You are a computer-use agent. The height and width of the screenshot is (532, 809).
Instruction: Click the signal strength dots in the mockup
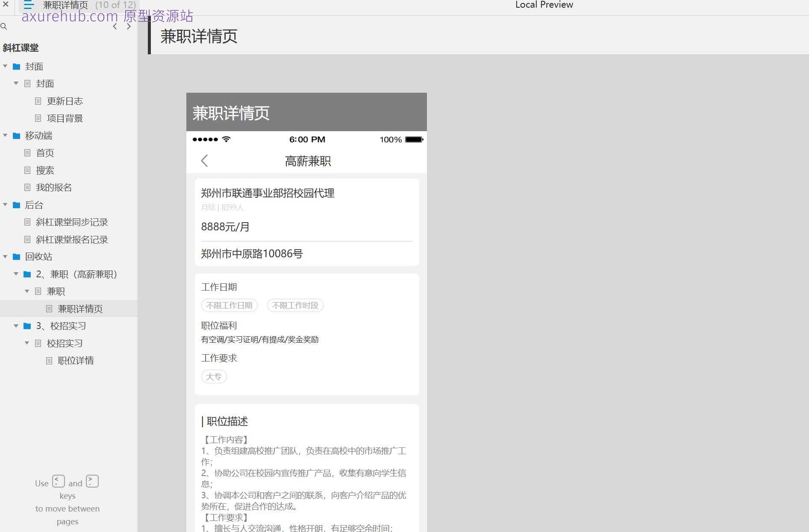(205, 139)
